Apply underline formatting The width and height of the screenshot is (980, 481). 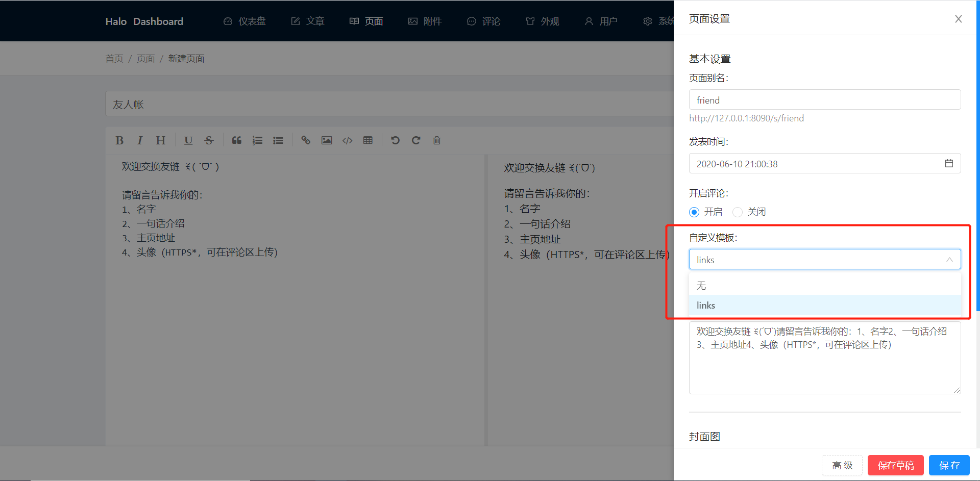point(188,140)
